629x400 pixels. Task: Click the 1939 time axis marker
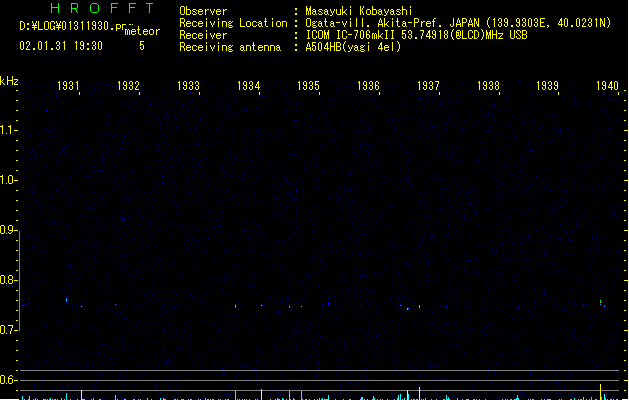[548, 86]
